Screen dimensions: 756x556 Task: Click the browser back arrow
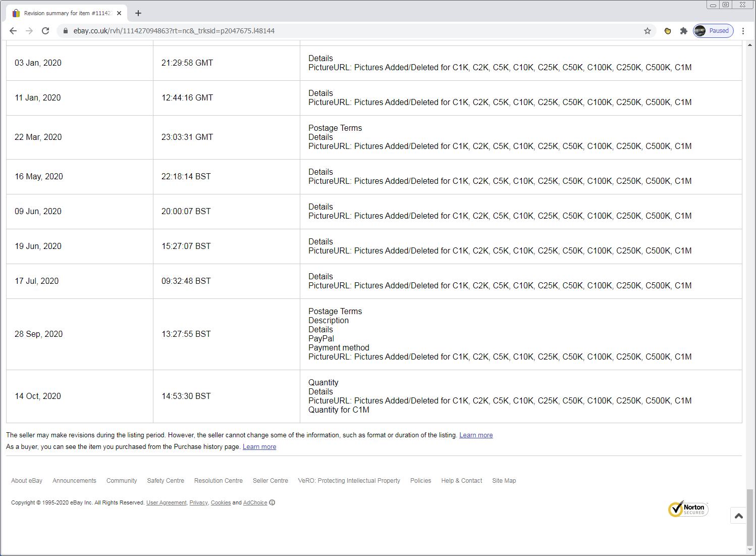click(x=13, y=31)
